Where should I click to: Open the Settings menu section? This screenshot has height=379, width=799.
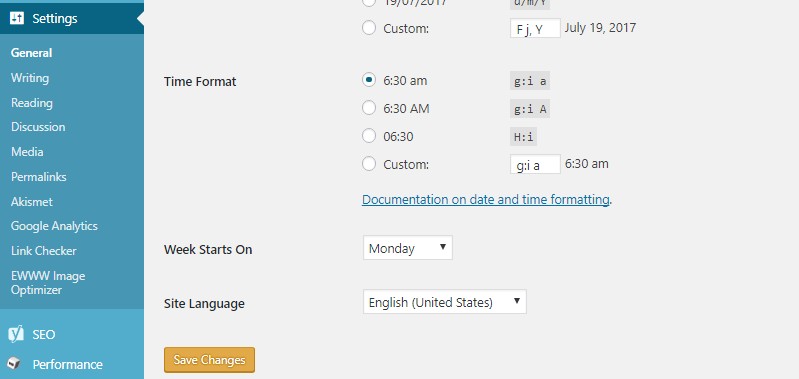click(x=72, y=18)
